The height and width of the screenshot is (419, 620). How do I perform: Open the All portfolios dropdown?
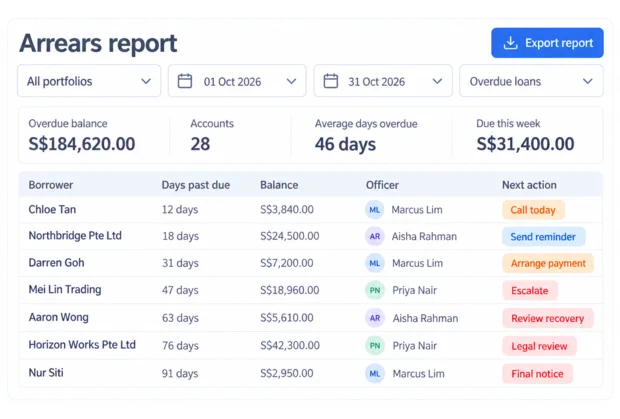coord(89,81)
